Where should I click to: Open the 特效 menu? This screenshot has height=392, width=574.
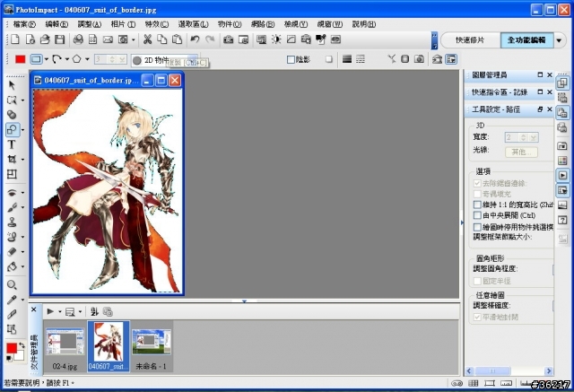(157, 24)
